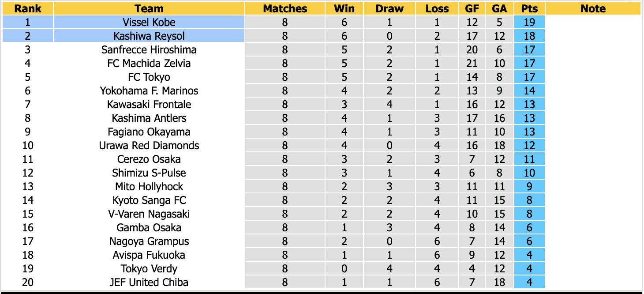Click the Vissel Kobe team cell
This screenshot has height=294, width=644.
149,22
